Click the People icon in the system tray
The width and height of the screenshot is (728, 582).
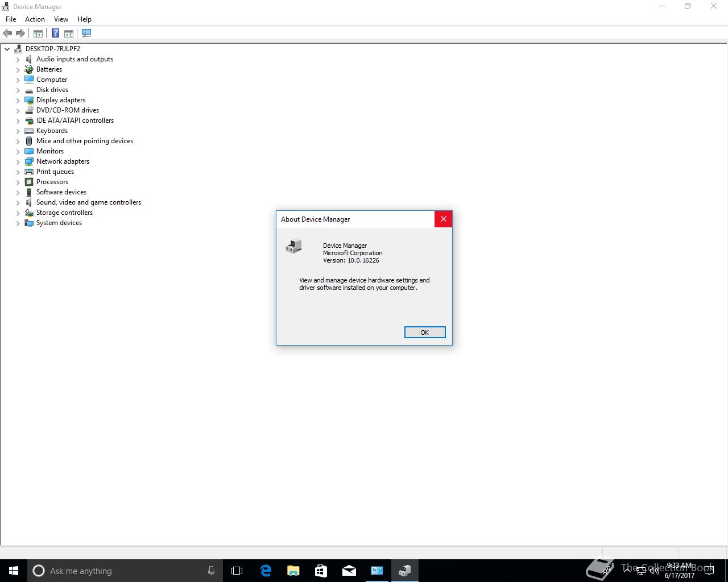(607, 571)
